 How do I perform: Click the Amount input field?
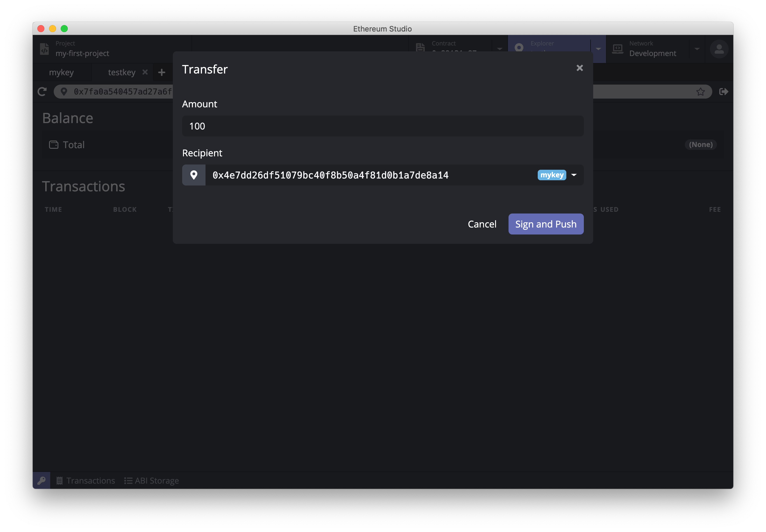[383, 126]
